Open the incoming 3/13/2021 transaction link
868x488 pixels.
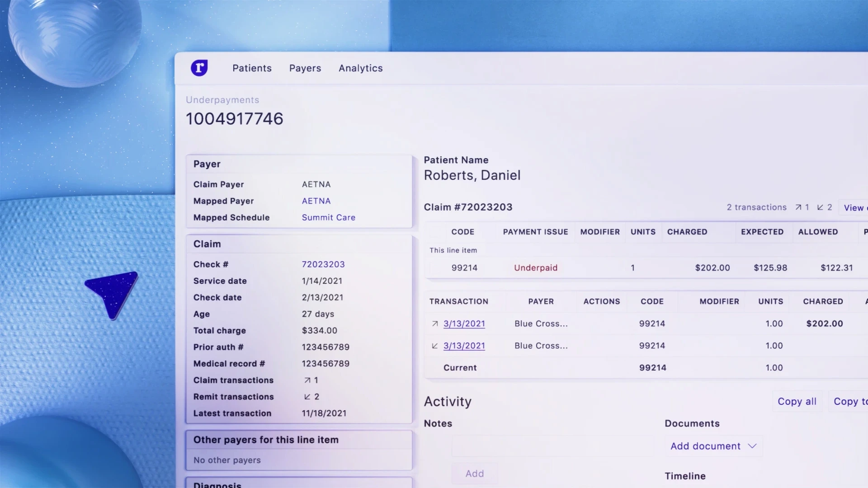[x=464, y=346]
